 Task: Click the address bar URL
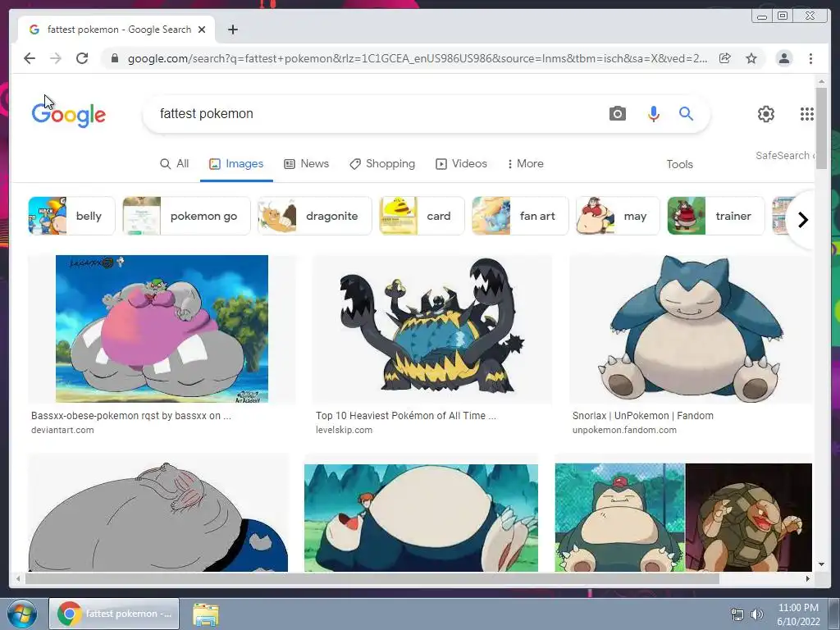[418, 58]
